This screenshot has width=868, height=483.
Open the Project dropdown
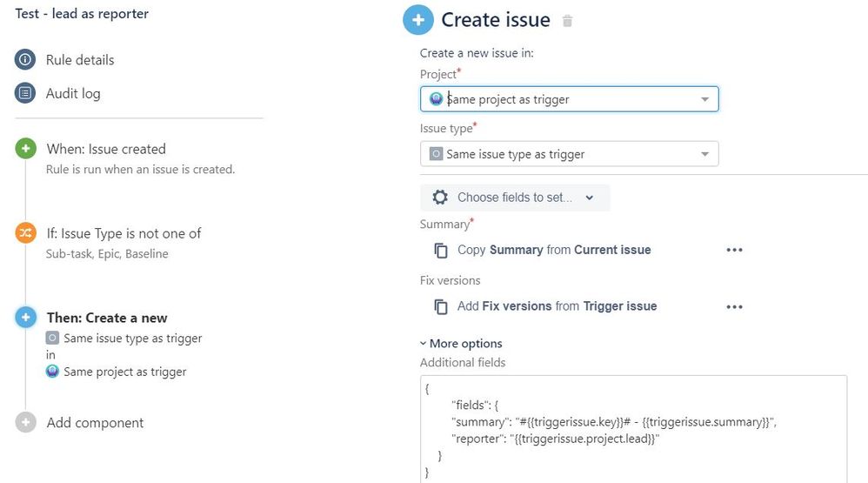(569, 99)
